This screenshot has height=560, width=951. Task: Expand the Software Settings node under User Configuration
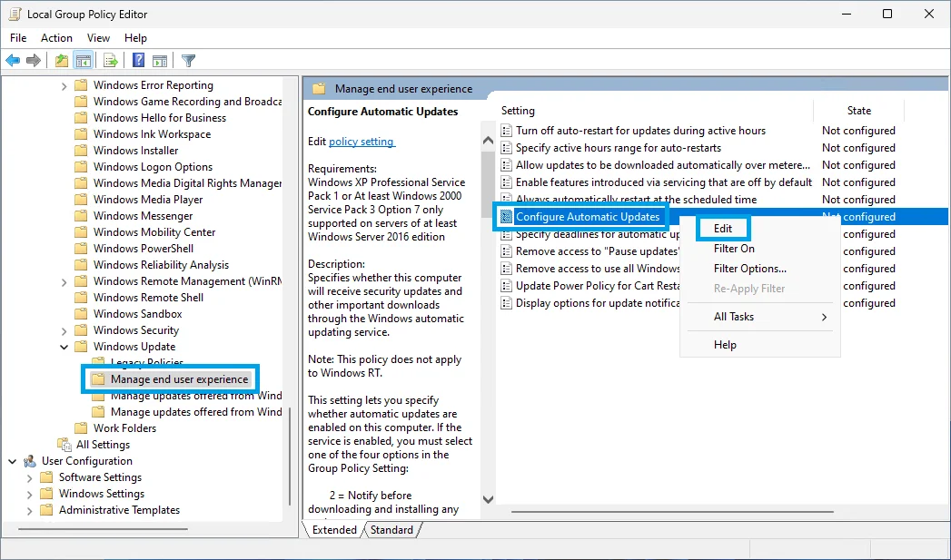(x=29, y=477)
